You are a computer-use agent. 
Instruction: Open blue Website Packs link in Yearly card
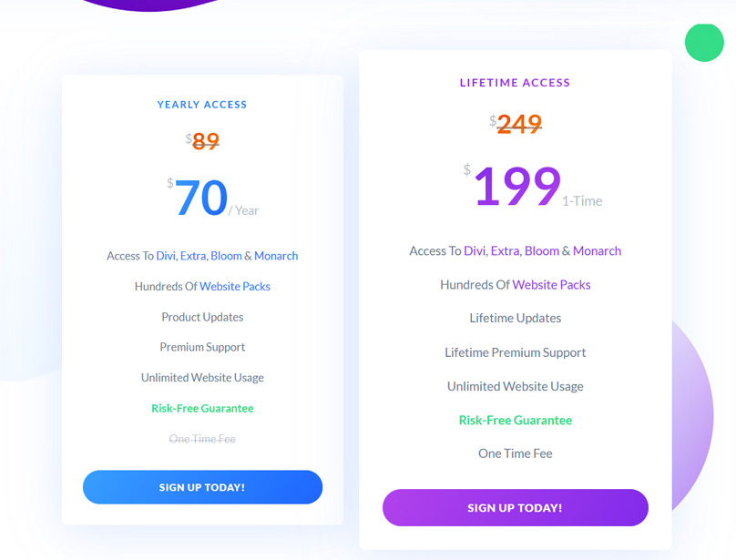pyautogui.click(x=235, y=286)
